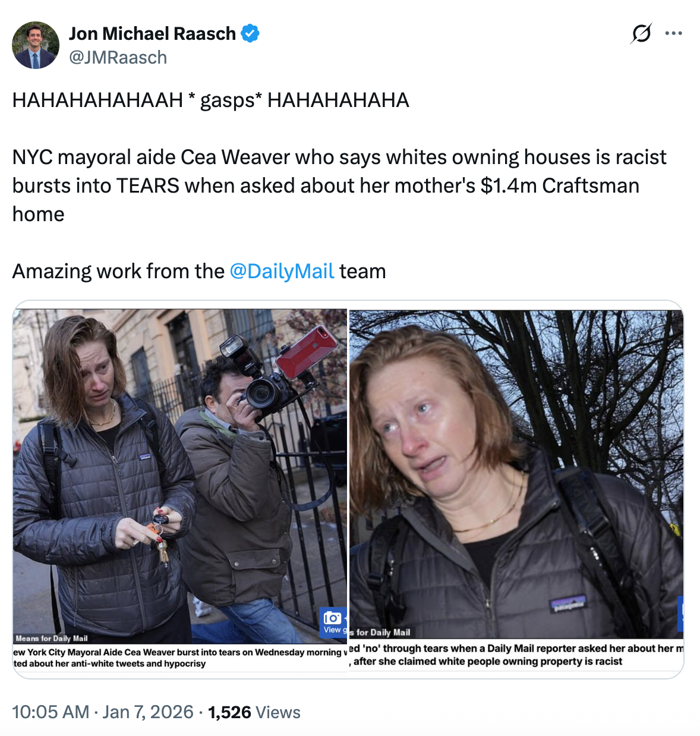Click the Jon Michael Raasch display name
The width and height of the screenshot is (700, 736).
click(152, 33)
